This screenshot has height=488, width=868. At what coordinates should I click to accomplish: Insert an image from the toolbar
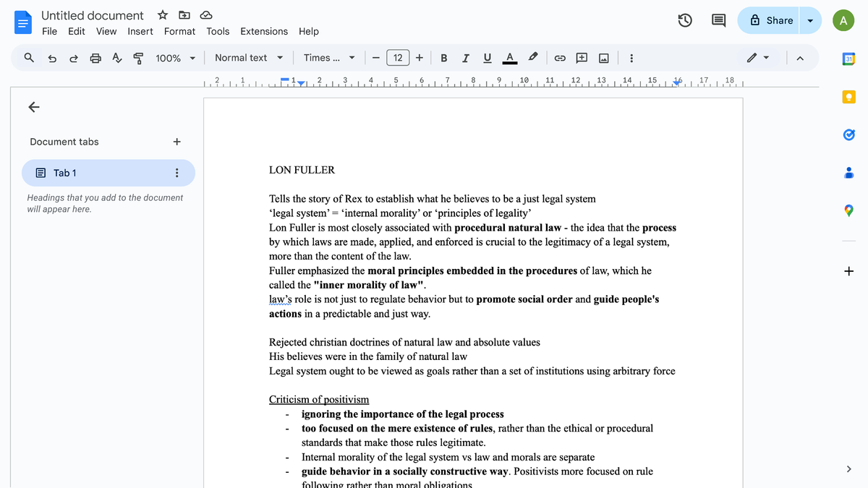[603, 58]
